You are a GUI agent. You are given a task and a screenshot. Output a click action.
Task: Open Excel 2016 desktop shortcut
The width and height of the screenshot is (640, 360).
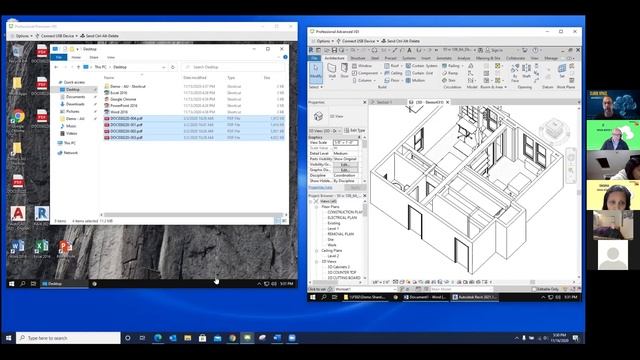point(41,249)
